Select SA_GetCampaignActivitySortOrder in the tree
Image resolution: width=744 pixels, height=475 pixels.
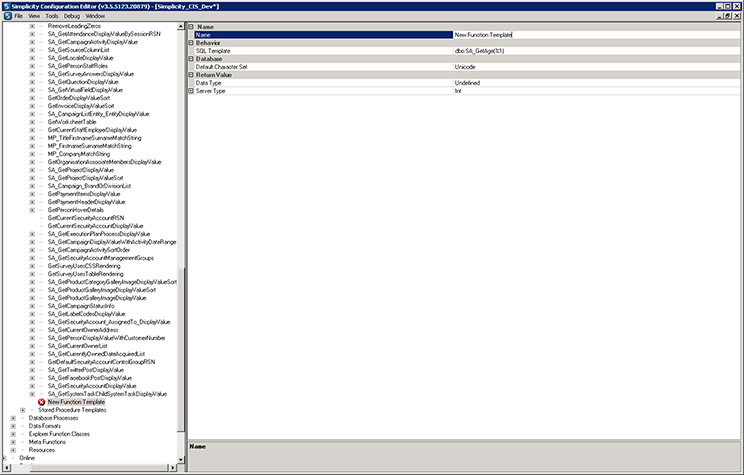tap(89, 250)
